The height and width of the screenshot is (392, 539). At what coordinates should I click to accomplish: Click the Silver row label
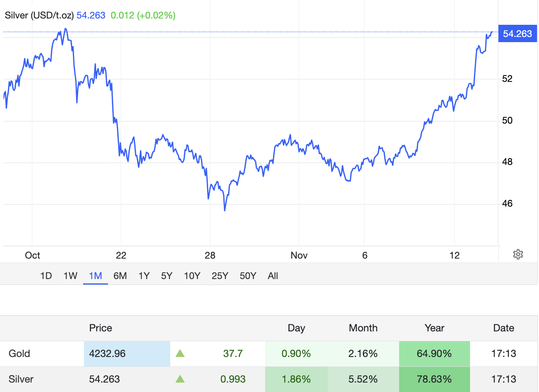(x=21, y=379)
